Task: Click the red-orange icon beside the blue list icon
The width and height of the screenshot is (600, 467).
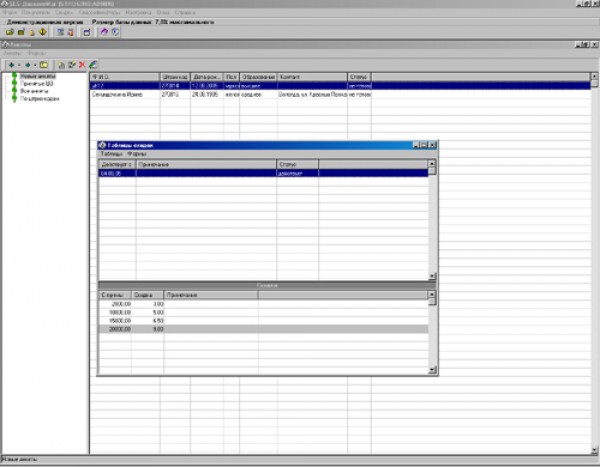Action: pyautogui.click(x=70, y=32)
